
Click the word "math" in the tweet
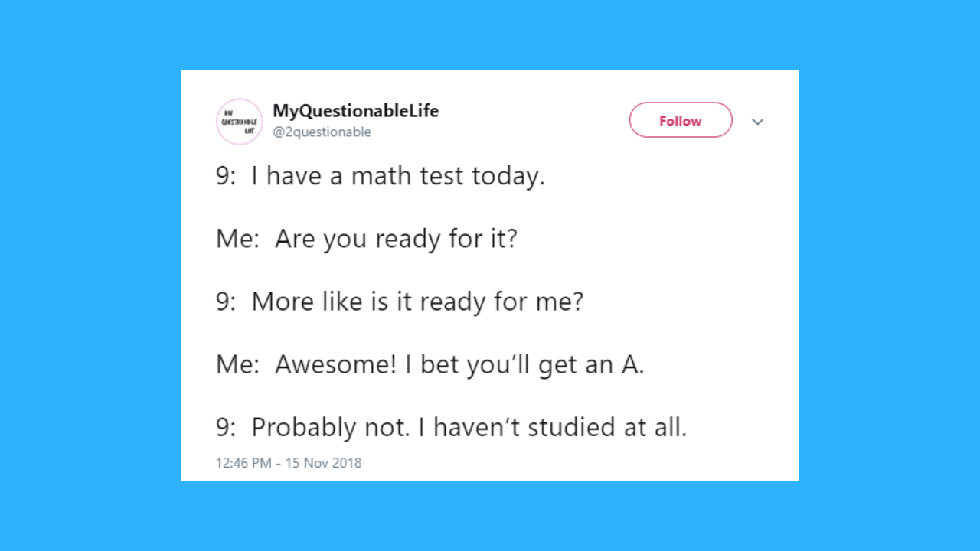(381, 177)
